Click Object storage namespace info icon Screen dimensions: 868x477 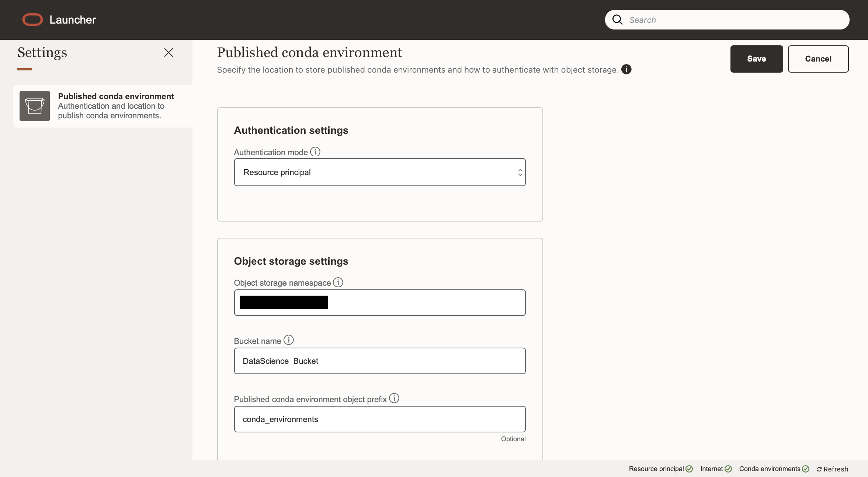pos(338,282)
